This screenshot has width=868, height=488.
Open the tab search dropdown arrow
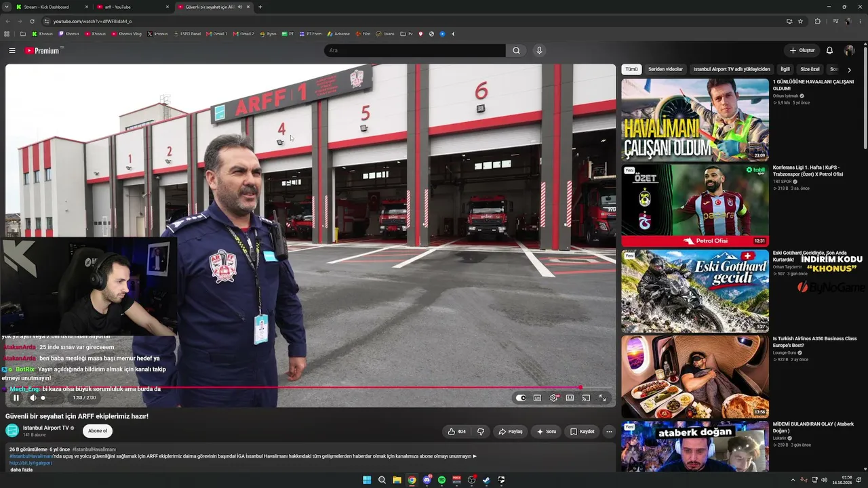coord(5,7)
